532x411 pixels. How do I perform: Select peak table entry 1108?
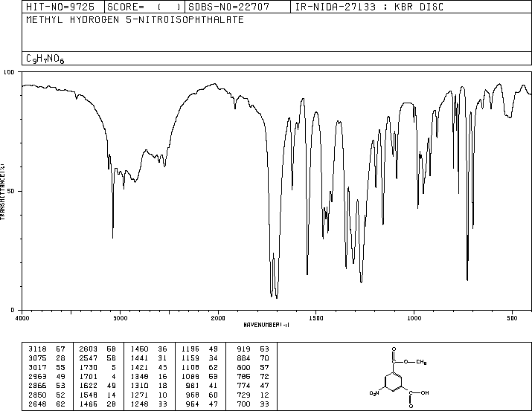click(199, 367)
